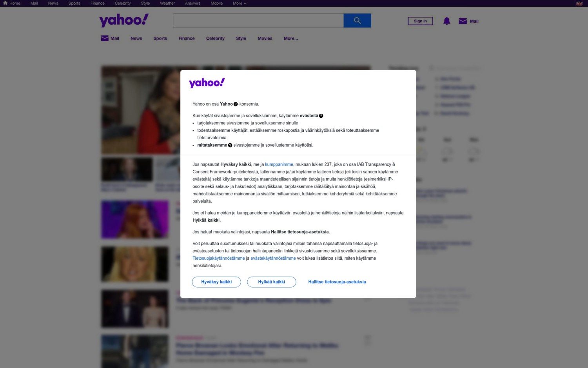Click the Hylkää kaikki button
This screenshot has width=588, height=368.
[x=272, y=282]
